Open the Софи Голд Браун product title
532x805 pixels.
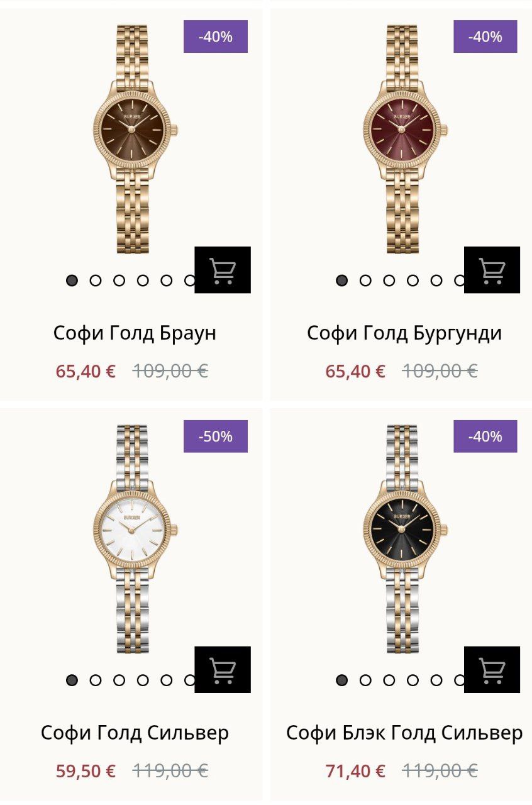click(135, 333)
